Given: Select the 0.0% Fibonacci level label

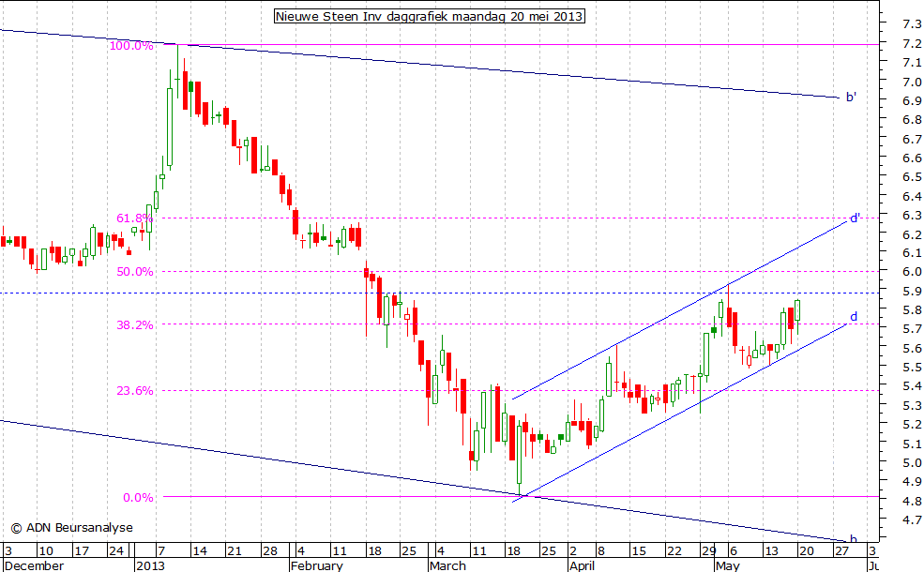Looking at the screenshot, I should tap(139, 498).
